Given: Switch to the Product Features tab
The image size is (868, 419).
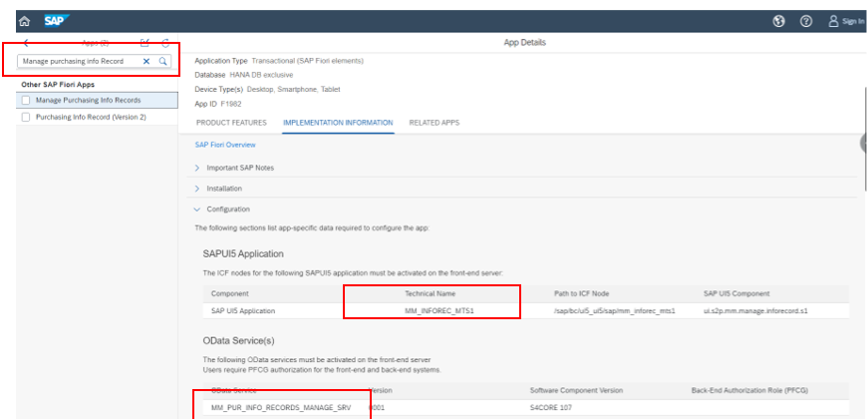Looking at the screenshot, I should point(231,123).
